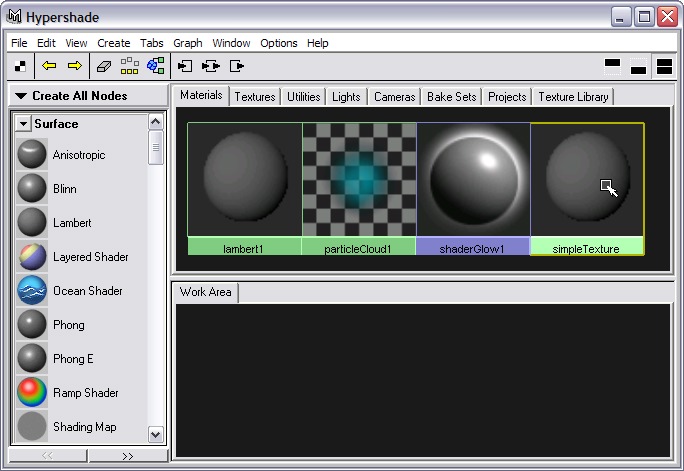This screenshot has width=684, height=471.
Task: Show bottom tabs only layout icon
Action: point(638,66)
